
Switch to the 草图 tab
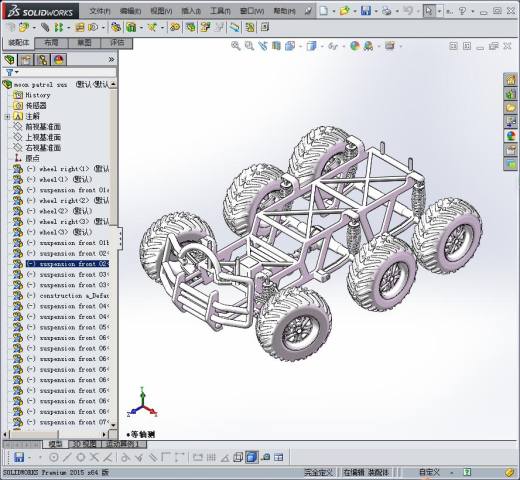click(x=84, y=43)
